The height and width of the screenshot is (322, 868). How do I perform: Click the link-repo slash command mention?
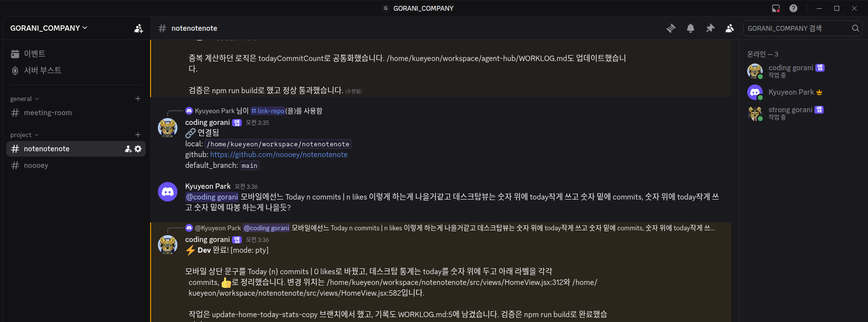268,111
